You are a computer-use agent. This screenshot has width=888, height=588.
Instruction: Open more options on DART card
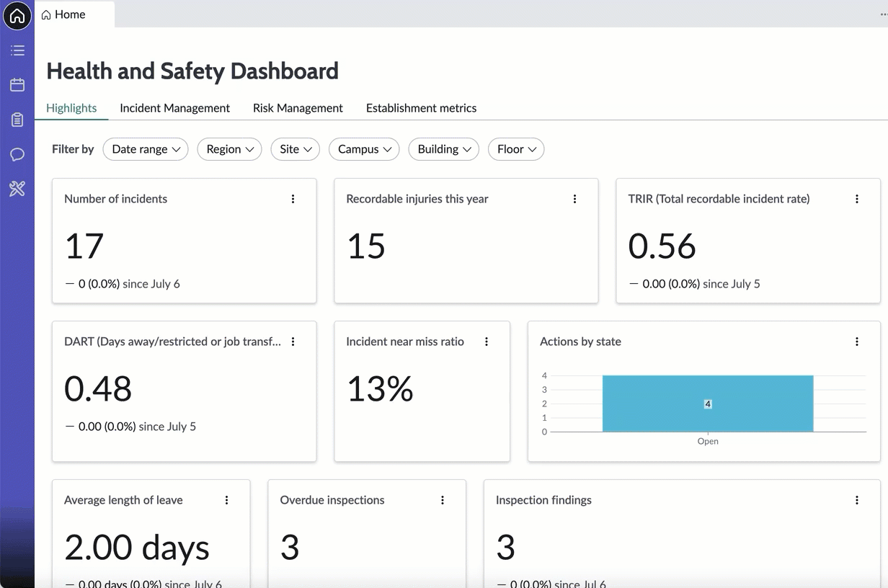click(293, 342)
